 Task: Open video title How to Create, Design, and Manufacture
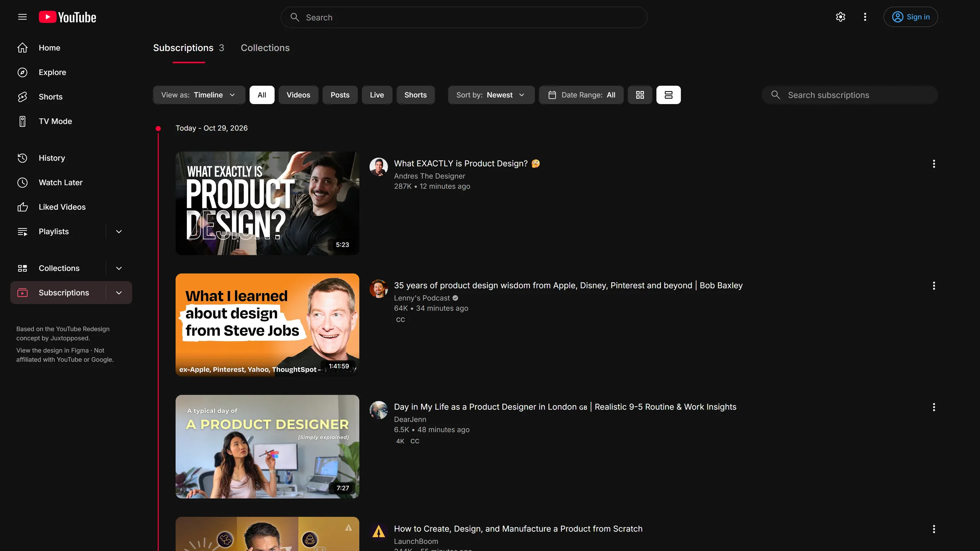tap(518, 529)
